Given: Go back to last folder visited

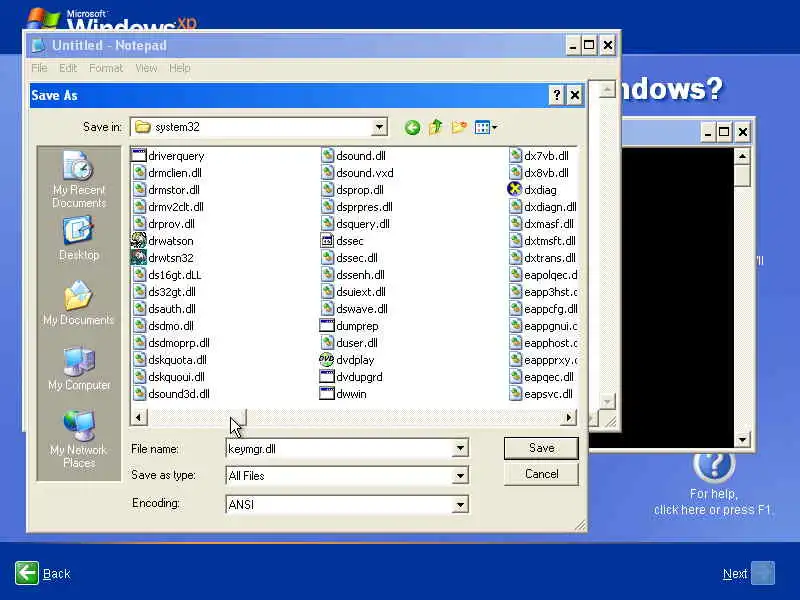Looking at the screenshot, I should [x=412, y=127].
